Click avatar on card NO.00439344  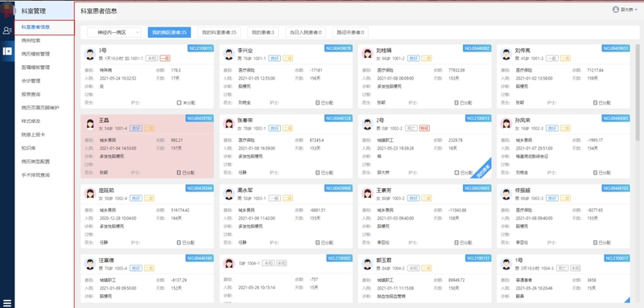click(x=90, y=194)
